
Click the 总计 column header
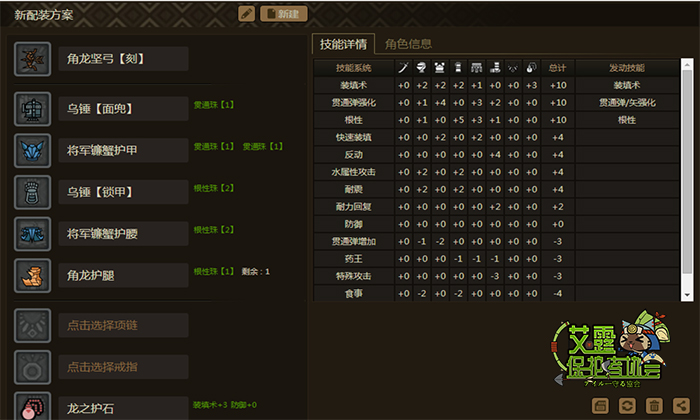pyautogui.click(x=558, y=68)
